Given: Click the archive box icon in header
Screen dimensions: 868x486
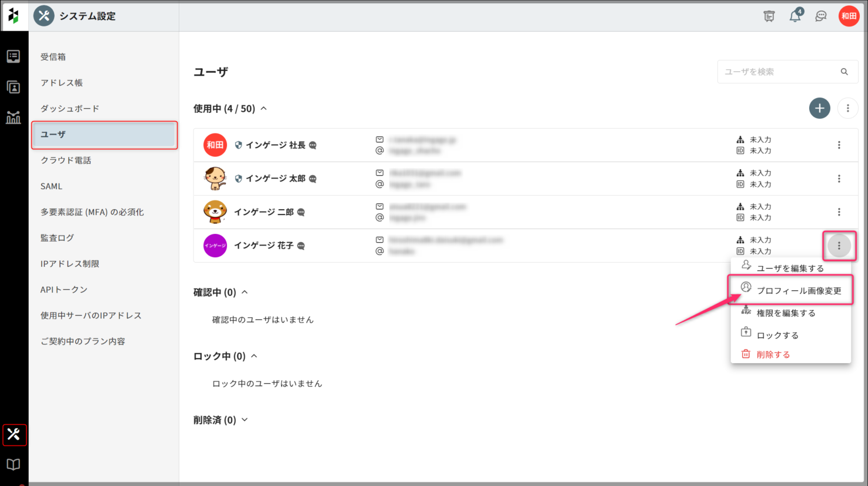Looking at the screenshot, I should (x=769, y=16).
